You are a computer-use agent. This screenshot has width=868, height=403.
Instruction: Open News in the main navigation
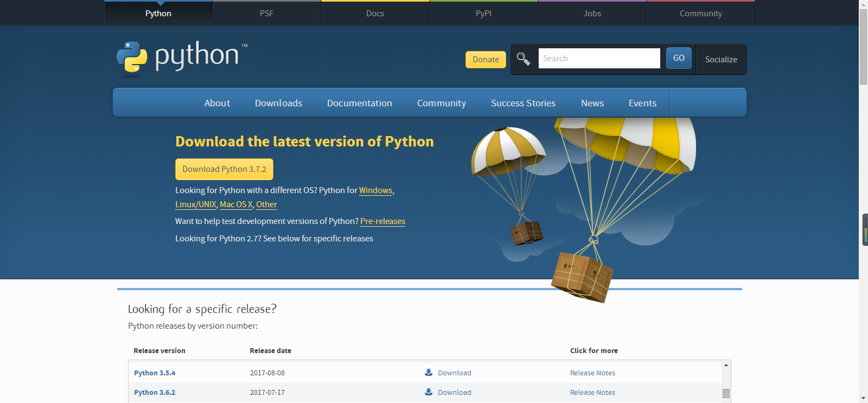tap(592, 103)
